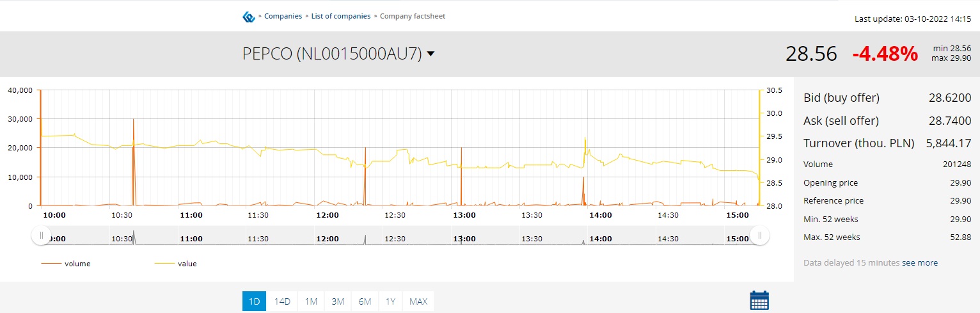This screenshot has height=313, width=980.
Task: Grab the right handle of the range navigator
Action: click(x=760, y=236)
